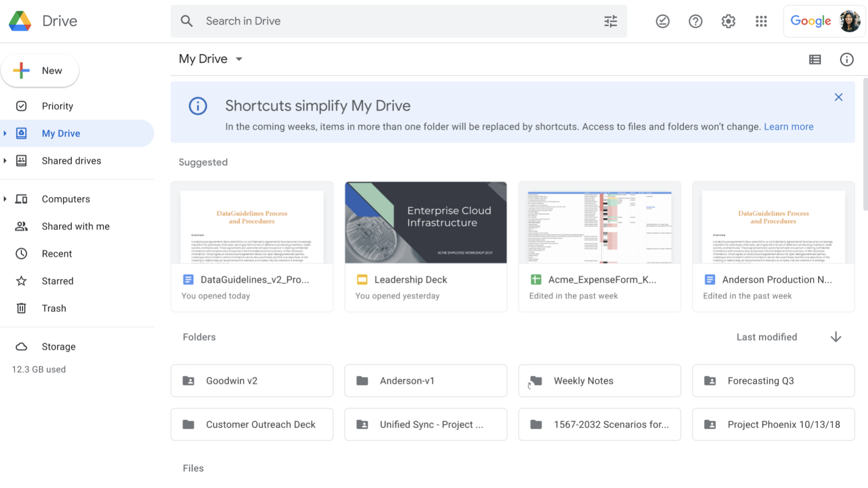Open the Leadership Deck thumbnail
The width and height of the screenshot is (868, 488).
tap(425, 223)
